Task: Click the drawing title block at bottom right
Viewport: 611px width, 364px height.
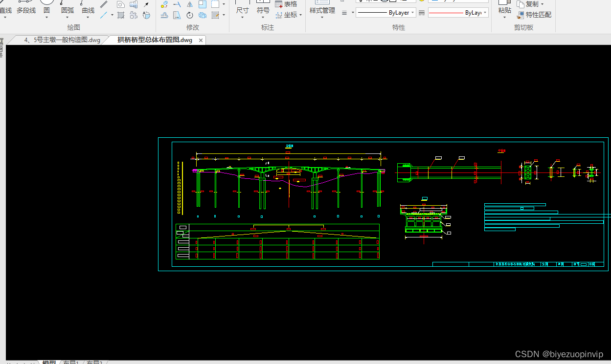Action: coord(518,264)
